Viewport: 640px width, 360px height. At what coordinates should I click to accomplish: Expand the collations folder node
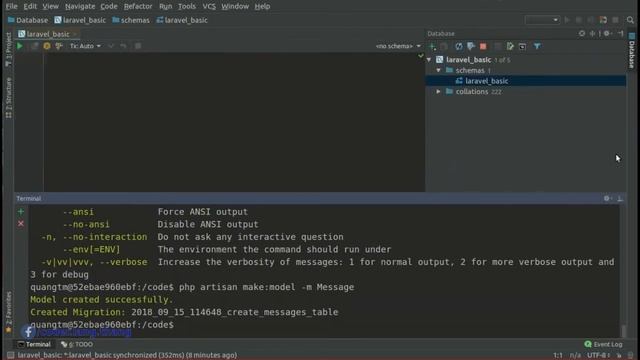439,92
